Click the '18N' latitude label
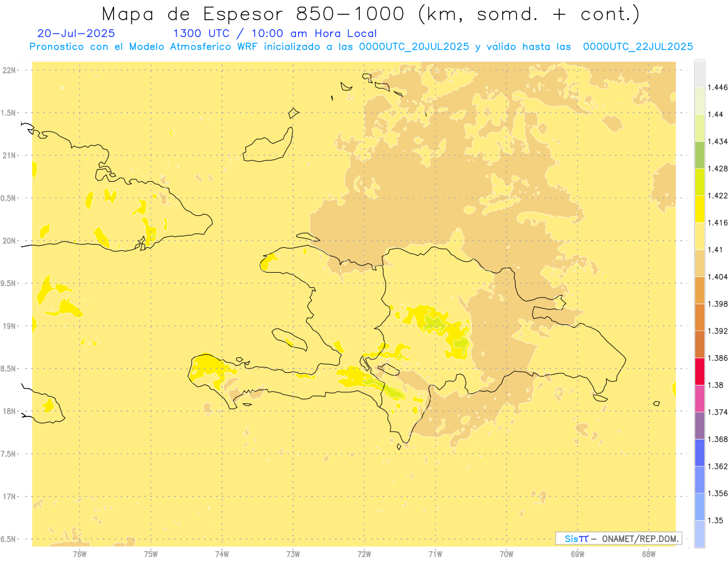Screen dimensions: 728x562 coord(9,411)
